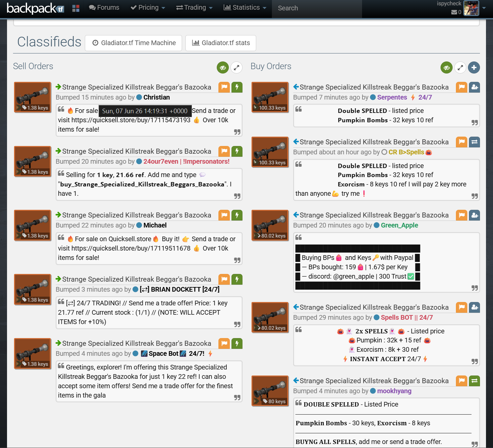This screenshot has width=493, height=448.
Task: Add Serpentes as friend via user-plus icon
Action: click(474, 87)
